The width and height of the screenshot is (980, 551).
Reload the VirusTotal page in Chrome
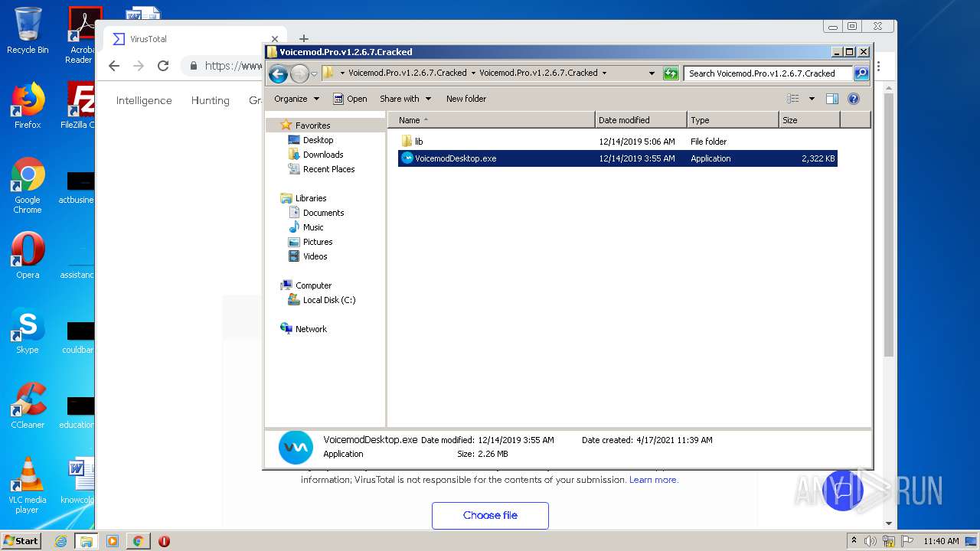163,66
